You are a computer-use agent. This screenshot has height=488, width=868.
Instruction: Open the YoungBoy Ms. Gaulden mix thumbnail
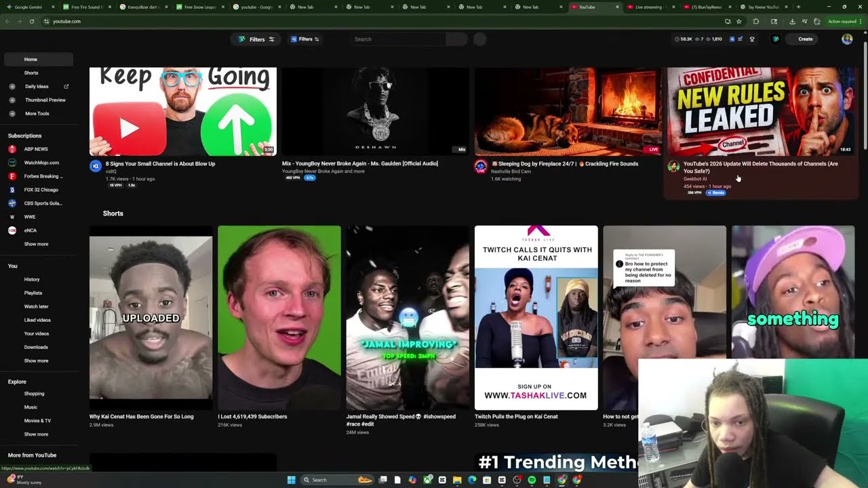(376, 112)
